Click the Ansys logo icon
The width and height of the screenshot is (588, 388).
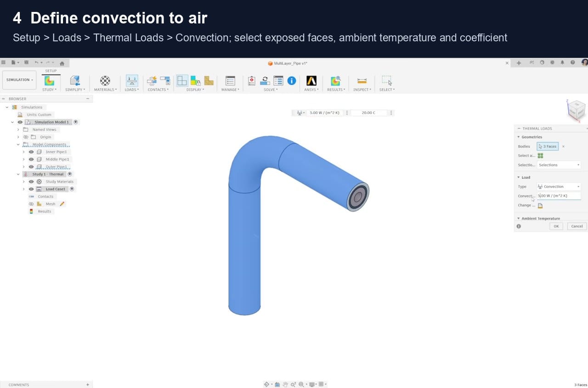(x=311, y=81)
